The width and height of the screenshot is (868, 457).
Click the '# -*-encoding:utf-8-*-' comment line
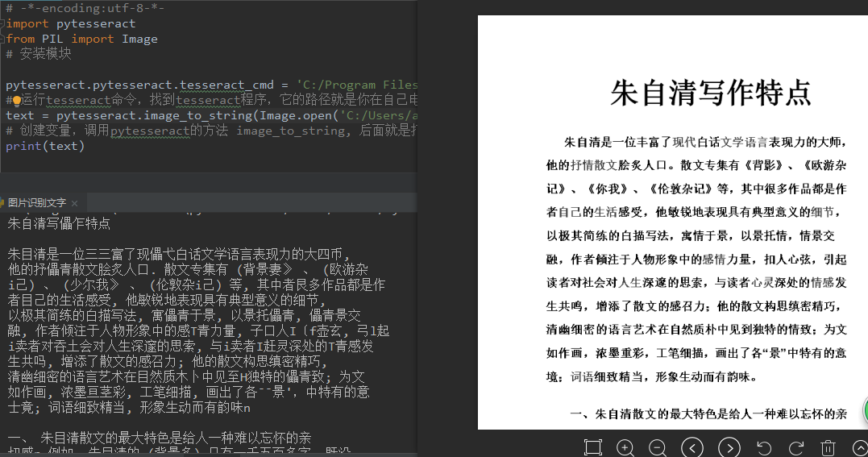coord(85,8)
